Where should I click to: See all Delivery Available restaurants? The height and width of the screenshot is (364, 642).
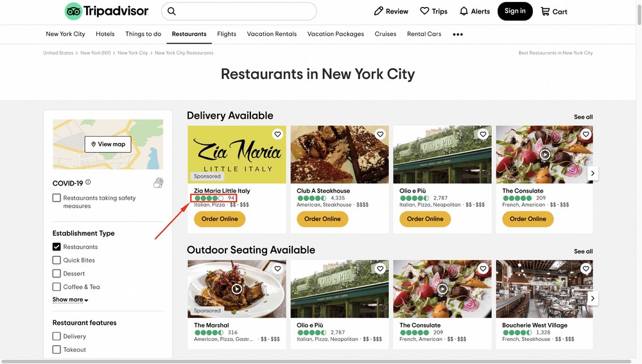pos(583,117)
